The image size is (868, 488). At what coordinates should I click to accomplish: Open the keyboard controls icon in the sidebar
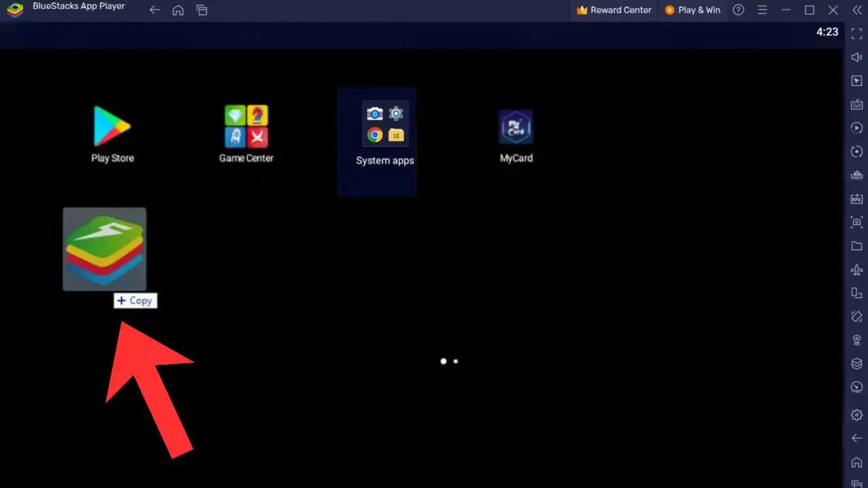click(x=856, y=104)
